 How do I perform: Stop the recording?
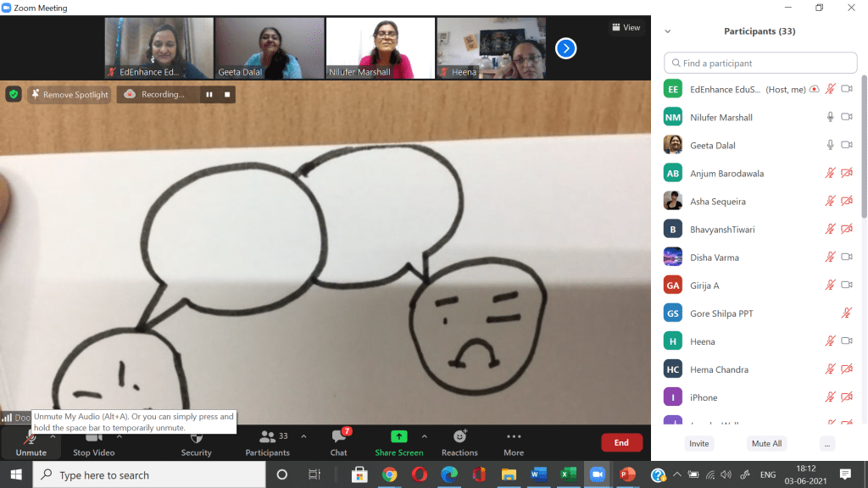click(x=227, y=95)
